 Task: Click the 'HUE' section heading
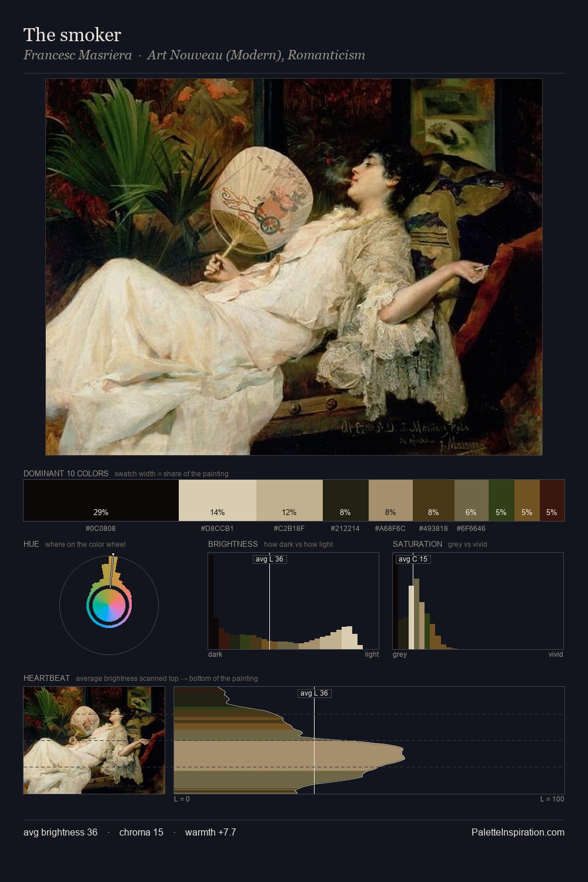(31, 544)
